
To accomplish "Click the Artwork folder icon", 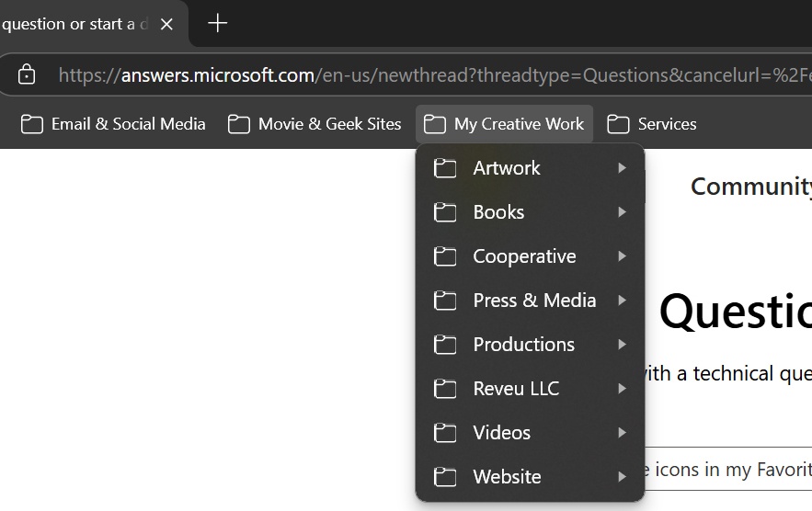I will [445, 168].
